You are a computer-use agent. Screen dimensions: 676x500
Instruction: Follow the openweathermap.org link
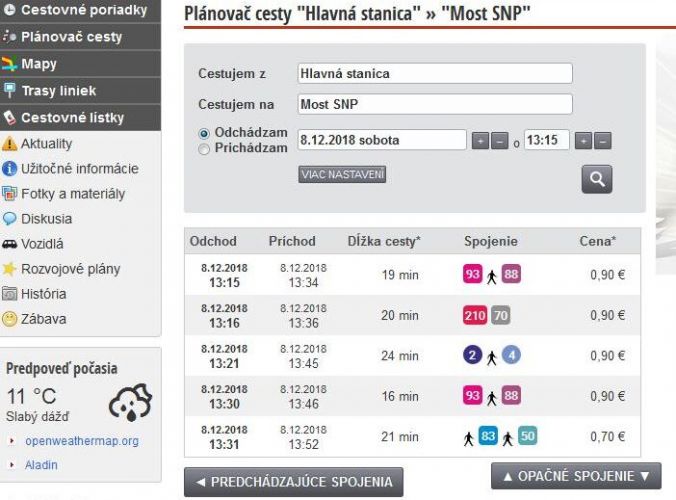[x=82, y=441]
